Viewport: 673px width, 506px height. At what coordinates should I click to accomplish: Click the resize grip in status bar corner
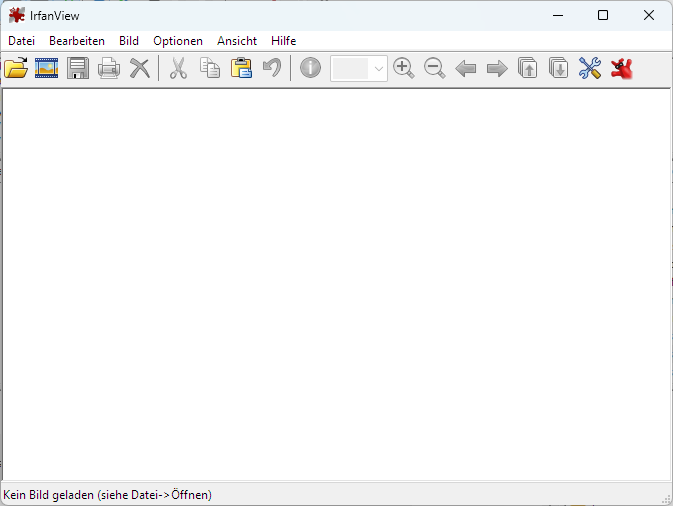[667, 499]
